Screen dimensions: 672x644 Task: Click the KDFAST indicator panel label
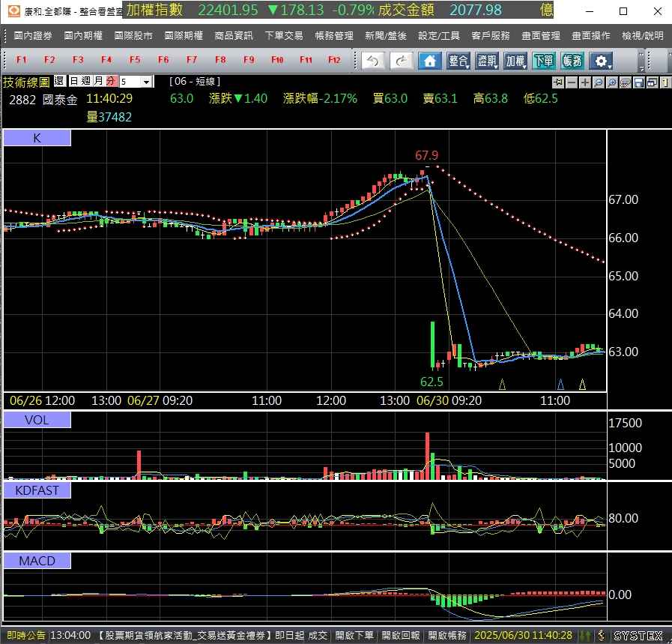click(37, 490)
